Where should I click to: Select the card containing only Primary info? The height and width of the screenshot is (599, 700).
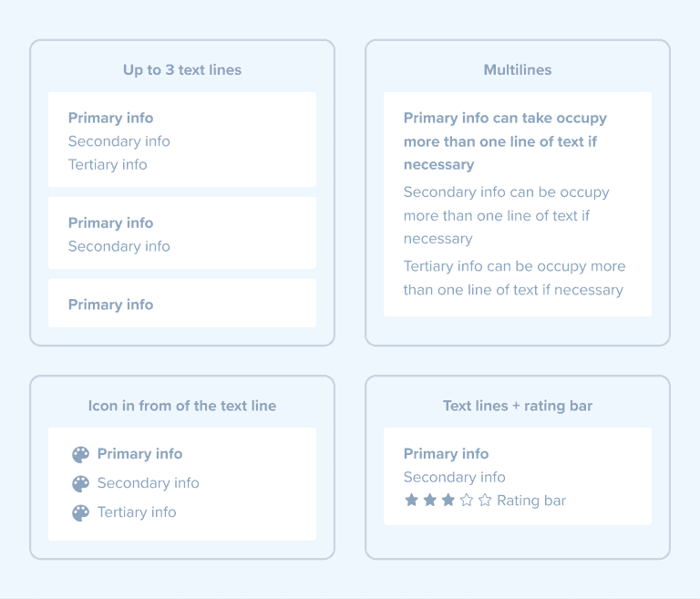(x=182, y=304)
